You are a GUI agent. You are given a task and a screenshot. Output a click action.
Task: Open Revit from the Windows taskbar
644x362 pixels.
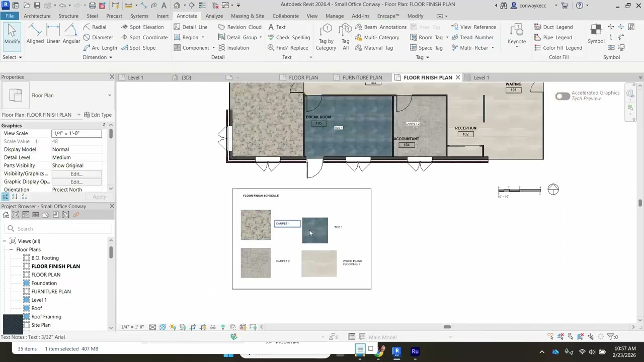(397, 351)
